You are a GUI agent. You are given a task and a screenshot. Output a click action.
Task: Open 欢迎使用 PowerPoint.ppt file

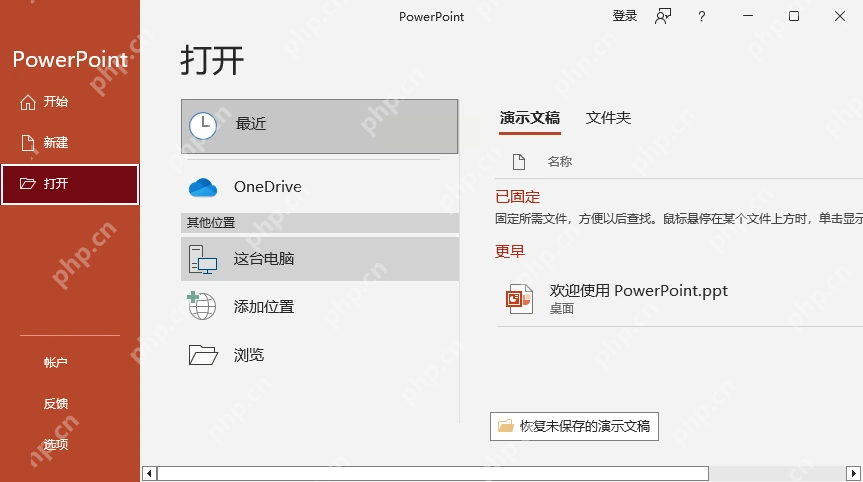680,299
